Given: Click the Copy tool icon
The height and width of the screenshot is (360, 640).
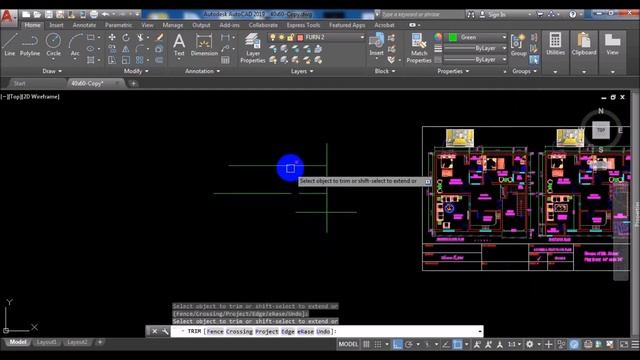Looking at the screenshot, I should pyautogui.click(x=112, y=49).
